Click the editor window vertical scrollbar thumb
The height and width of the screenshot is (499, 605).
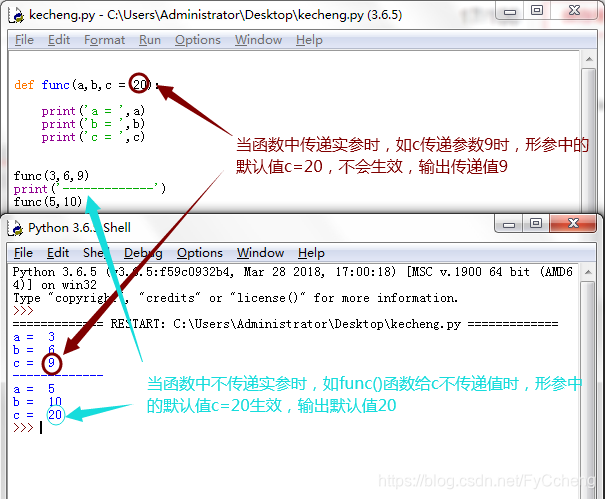coord(589,140)
